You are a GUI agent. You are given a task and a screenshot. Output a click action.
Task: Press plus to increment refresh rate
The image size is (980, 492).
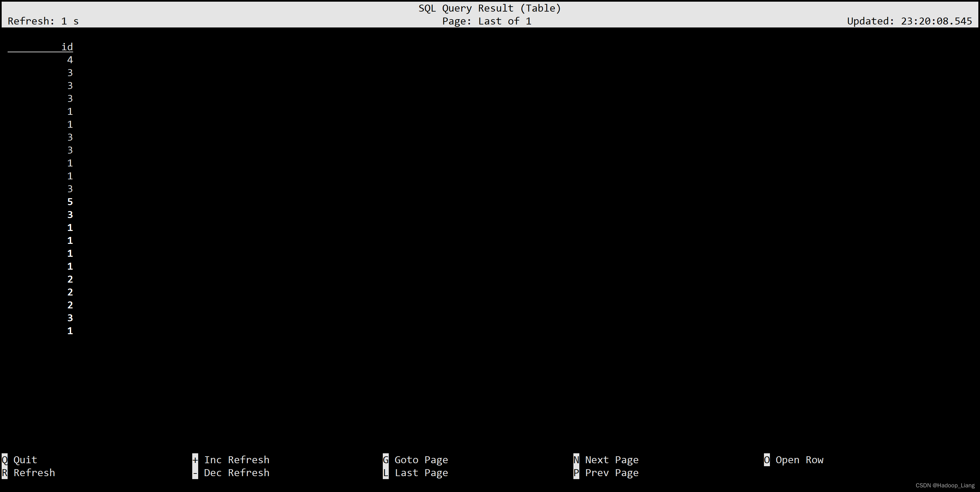(x=195, y=460)
